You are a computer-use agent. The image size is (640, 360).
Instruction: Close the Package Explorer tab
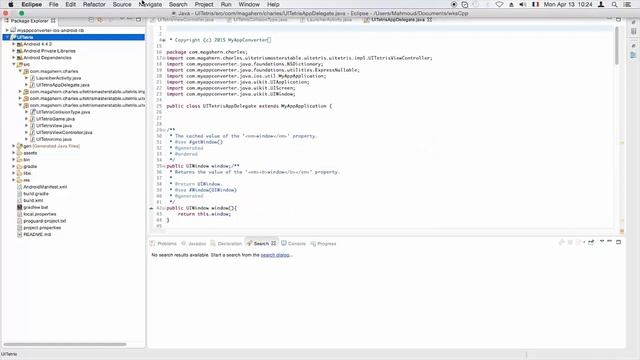tap(53, 20)
